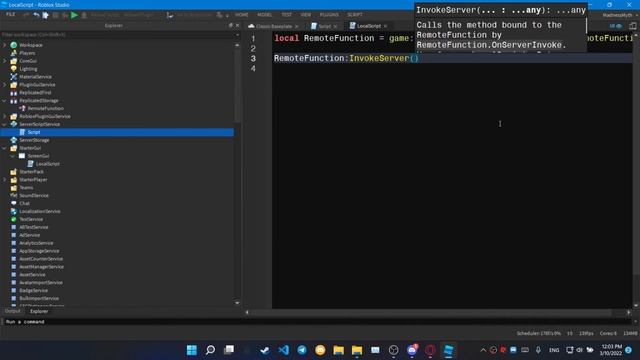Select the AvatarImportService row in Explorer
Viewport: 640px width, 360px height.
pos(118,282)
